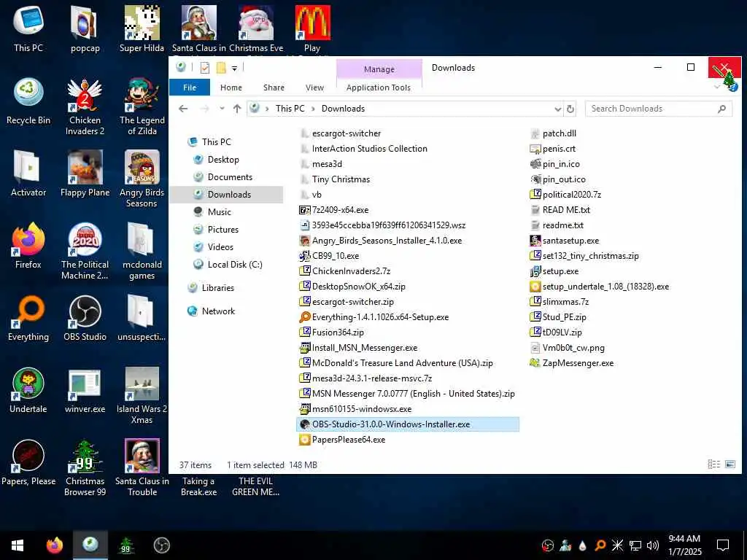Select the Everything desktop search shortcut
The width and height of the screenshot is (747, 560).
point(28,318)
